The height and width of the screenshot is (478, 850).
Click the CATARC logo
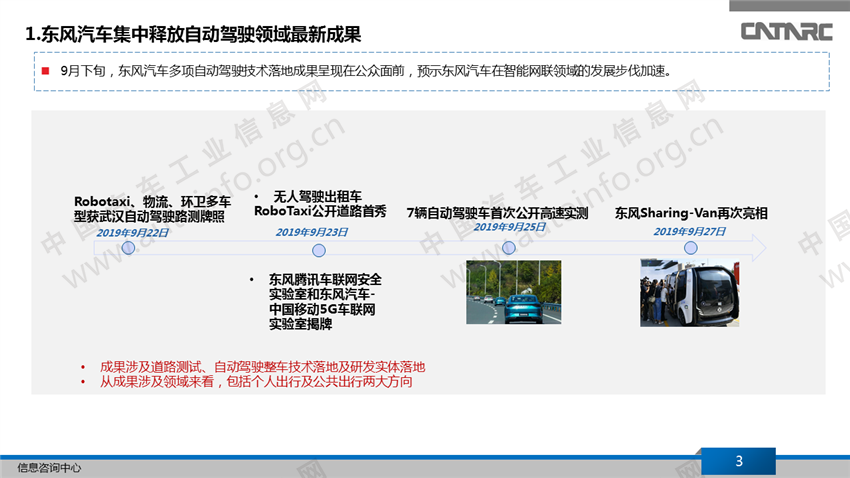(x=786, y=31)
